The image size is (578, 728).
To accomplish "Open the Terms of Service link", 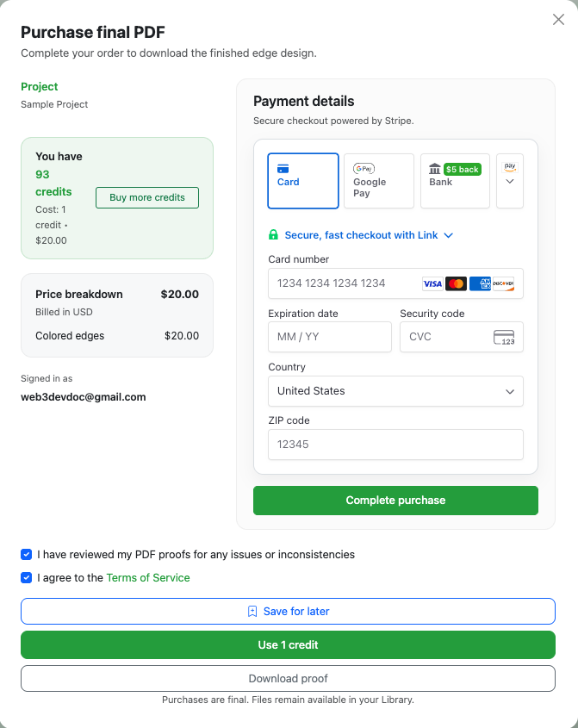I will point(147,578).
